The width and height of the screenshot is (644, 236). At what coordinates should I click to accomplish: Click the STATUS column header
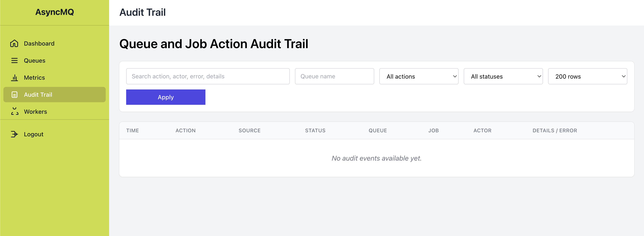click(x=315, y=130)
